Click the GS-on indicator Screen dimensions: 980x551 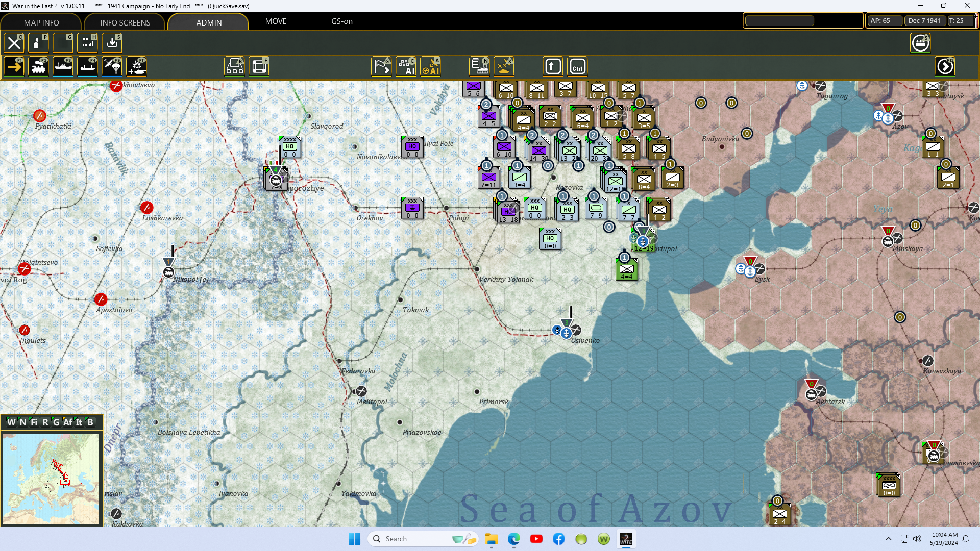pyautogui.click(x=342, y=21)
